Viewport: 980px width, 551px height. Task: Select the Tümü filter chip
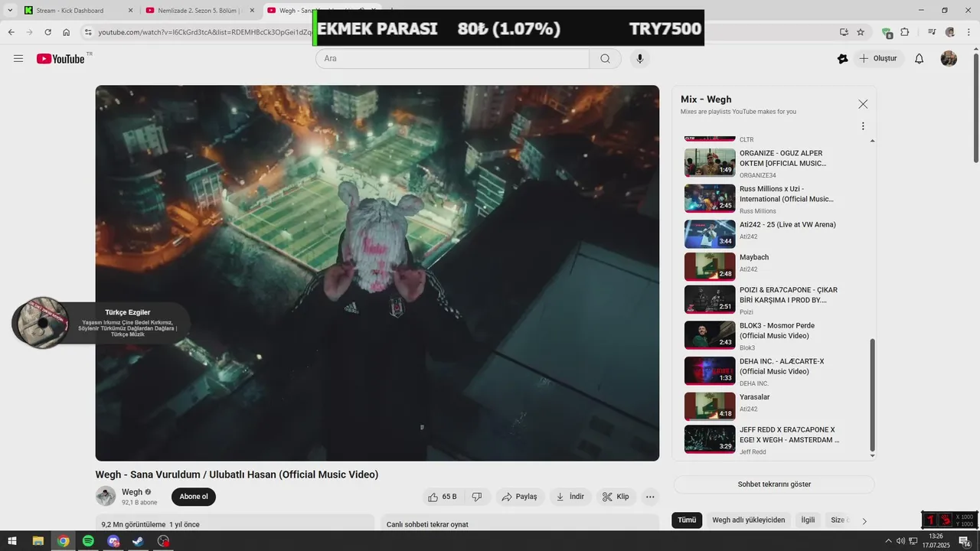687,520
